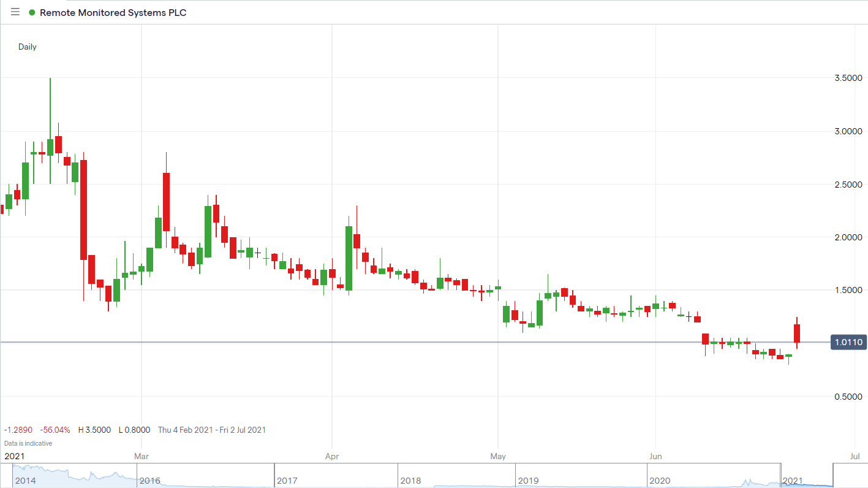Click the H 3.5000 high value

tap(94, 430)
